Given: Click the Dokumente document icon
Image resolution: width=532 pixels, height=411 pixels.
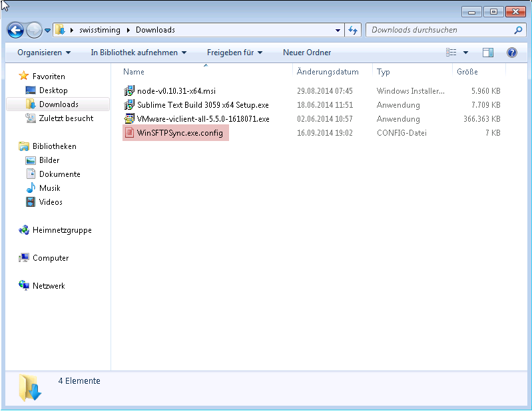Looking at the screenshot, I should 31,174.
